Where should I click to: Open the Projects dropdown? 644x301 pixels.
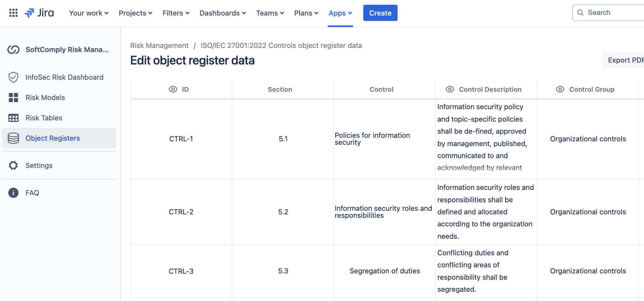pos(135,13)
